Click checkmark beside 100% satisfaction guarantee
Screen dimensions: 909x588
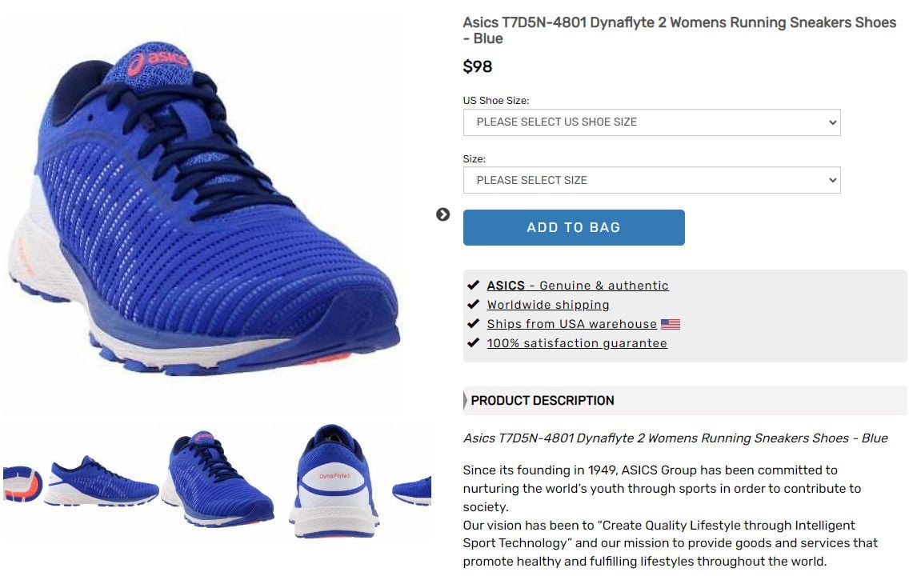[473, 342]
